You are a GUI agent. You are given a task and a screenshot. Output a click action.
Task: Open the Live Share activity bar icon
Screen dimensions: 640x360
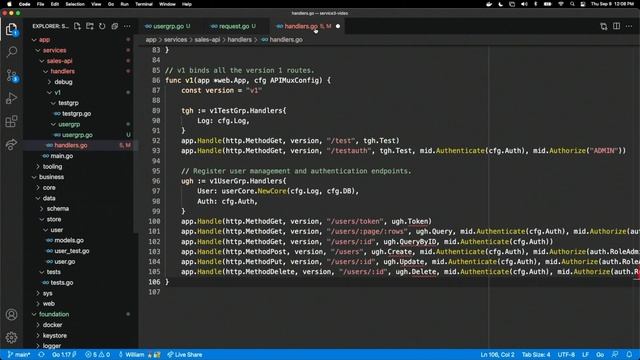click(x=11, y=144)
